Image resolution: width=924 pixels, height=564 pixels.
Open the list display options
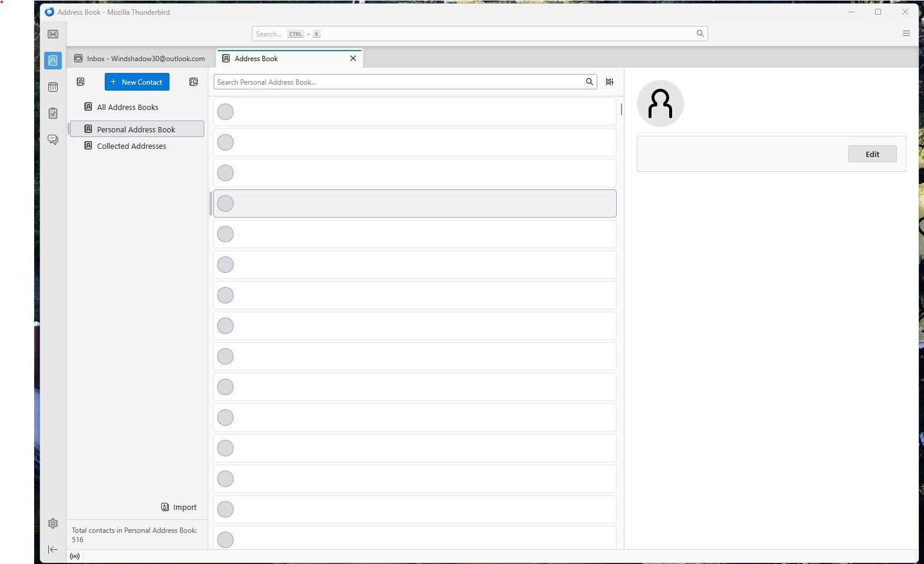(x=610, y=82)
